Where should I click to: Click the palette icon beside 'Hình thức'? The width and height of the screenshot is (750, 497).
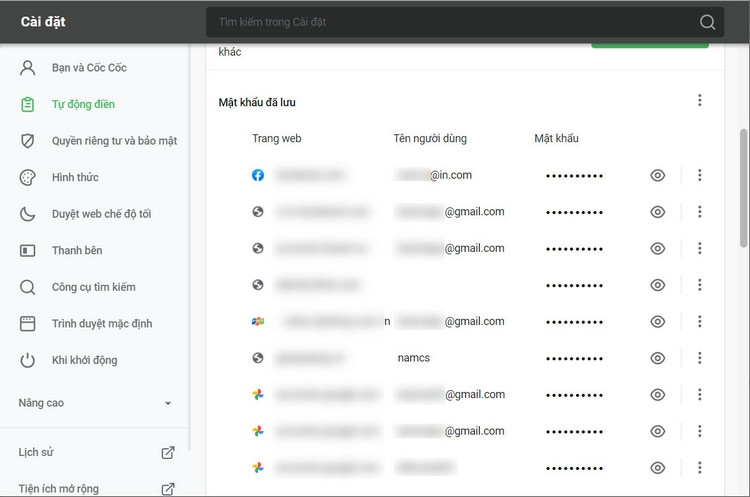coord(28,177)
